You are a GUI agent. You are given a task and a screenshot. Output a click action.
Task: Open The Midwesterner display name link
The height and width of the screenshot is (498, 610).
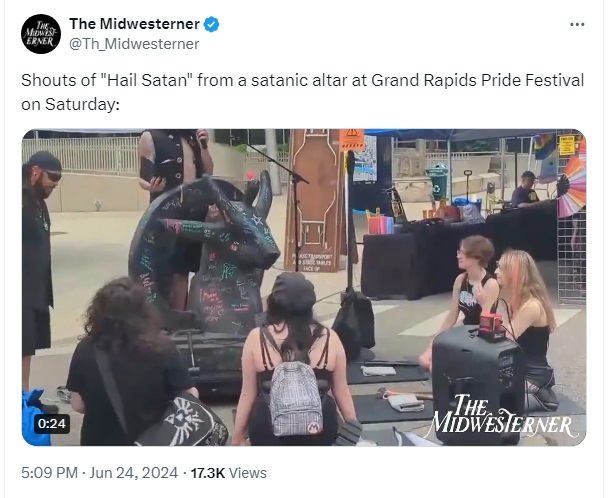point(135,24)
